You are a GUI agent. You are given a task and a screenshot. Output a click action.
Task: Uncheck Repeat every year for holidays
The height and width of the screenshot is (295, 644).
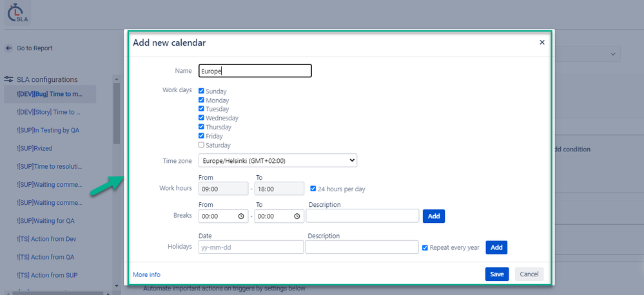tap(425, 247)
